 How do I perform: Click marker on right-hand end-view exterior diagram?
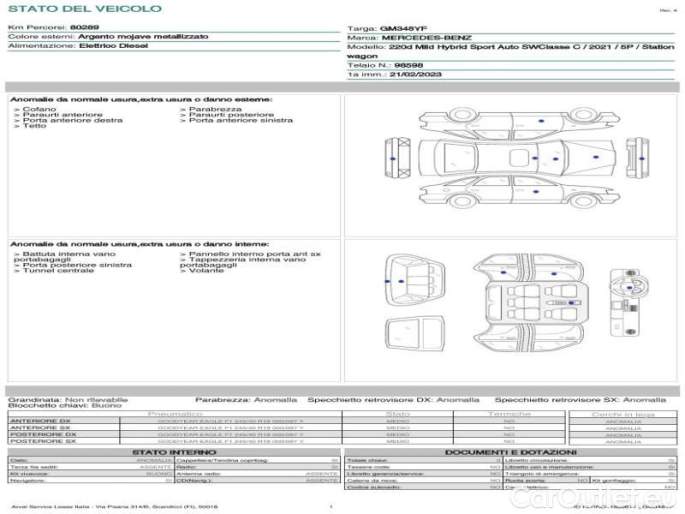(641, 158)
